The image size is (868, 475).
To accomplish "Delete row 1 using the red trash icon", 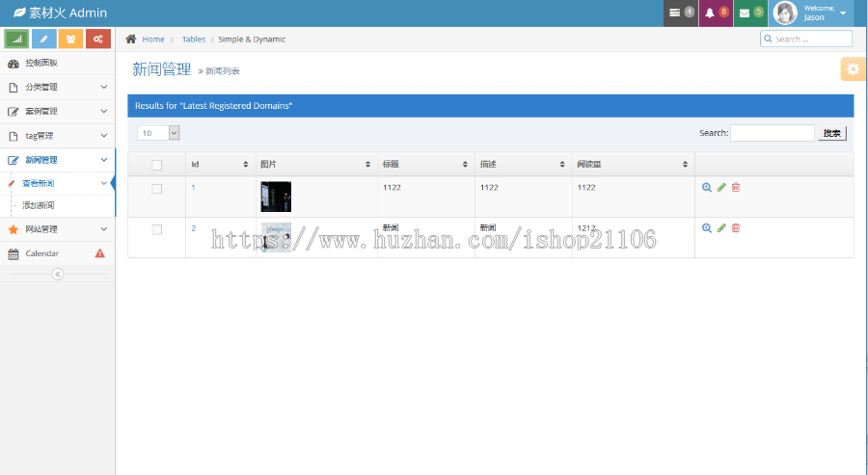I will click(736, 188).
